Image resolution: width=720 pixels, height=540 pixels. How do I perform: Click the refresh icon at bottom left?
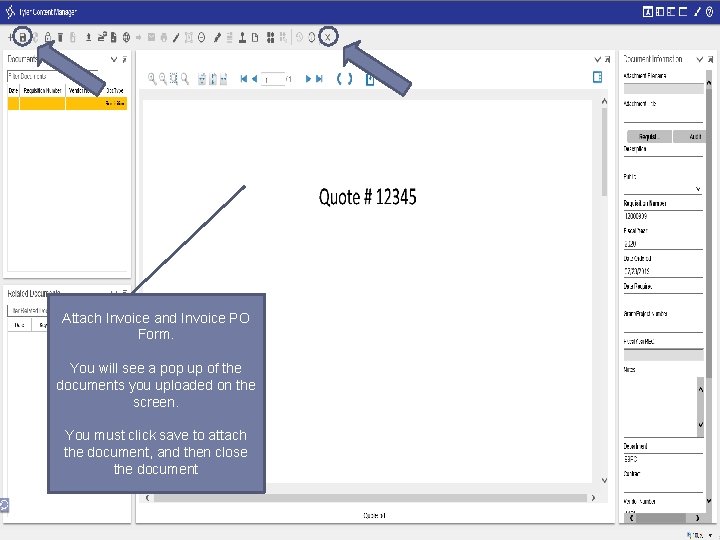[4, 505]
